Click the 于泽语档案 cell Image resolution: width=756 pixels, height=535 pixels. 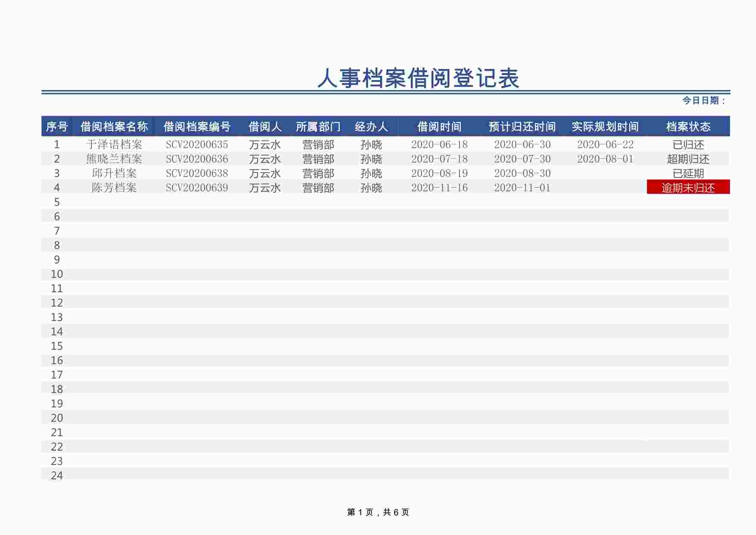tap(114, 145)
